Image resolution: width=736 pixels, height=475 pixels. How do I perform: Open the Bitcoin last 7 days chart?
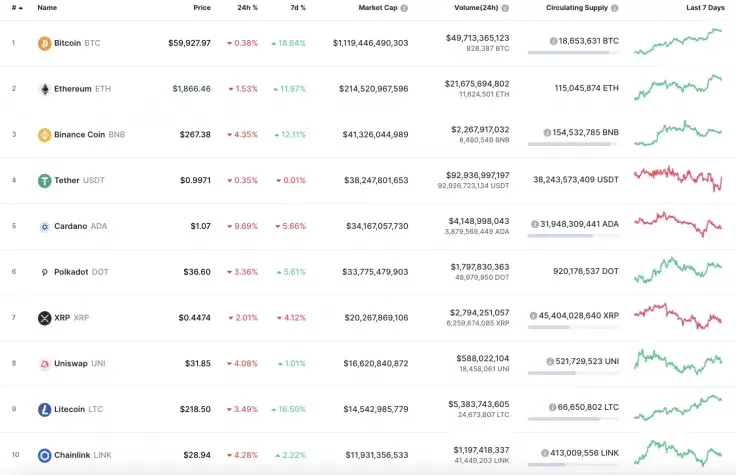coord(678,42)
